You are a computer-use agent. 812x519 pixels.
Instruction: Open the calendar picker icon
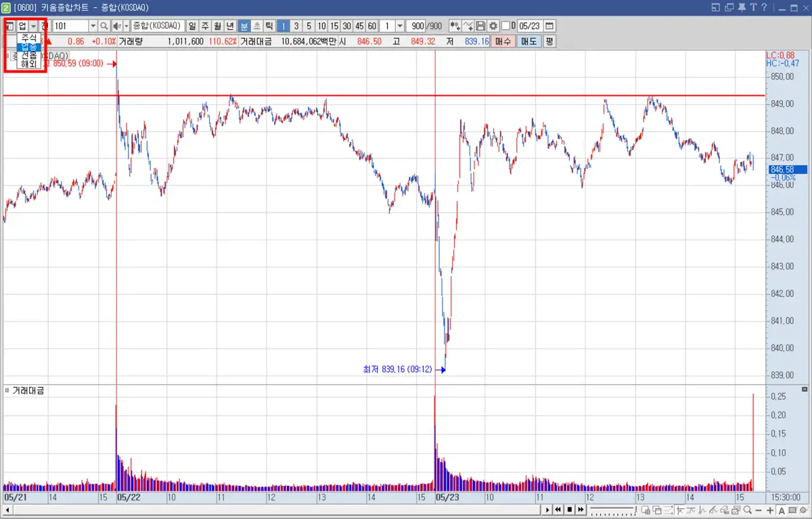(549, 26)
